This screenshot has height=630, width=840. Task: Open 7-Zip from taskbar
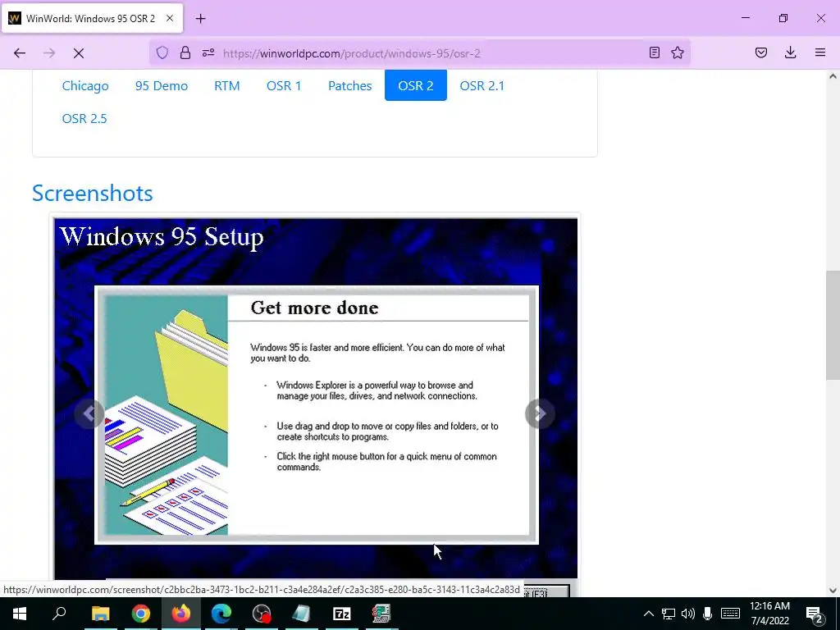[342, 614]
